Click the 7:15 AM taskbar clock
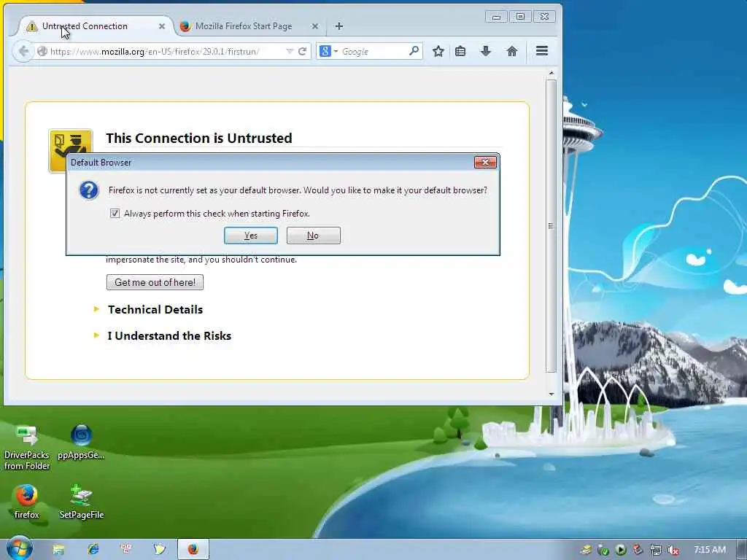This screenshot has width=747, height=560. (x=710, y=550)
